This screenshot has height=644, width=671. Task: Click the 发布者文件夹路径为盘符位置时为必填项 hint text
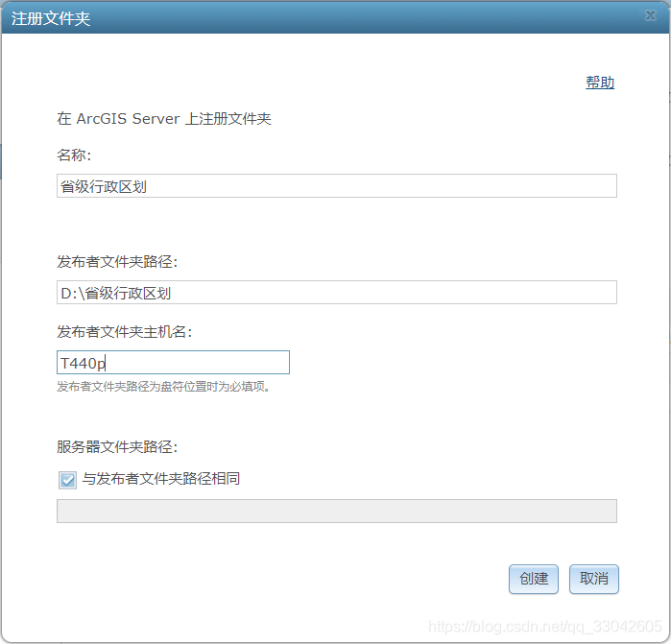pos(163,387)
